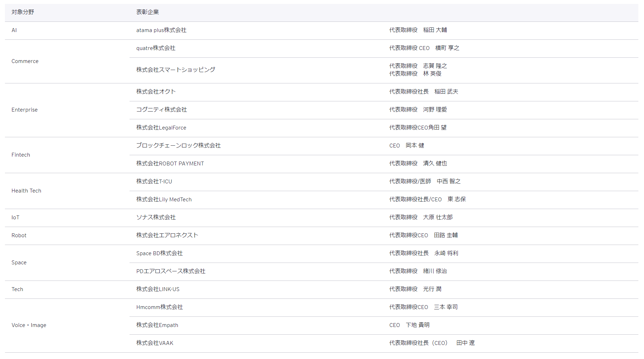
Task: Click the 対象分野 column header
Action: click(x=23, y=12)
